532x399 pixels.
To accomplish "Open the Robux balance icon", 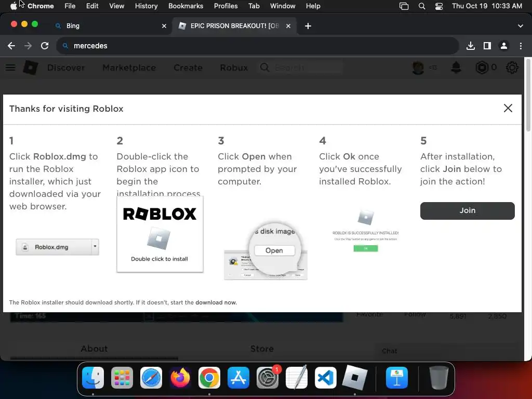I will (482, 68).
